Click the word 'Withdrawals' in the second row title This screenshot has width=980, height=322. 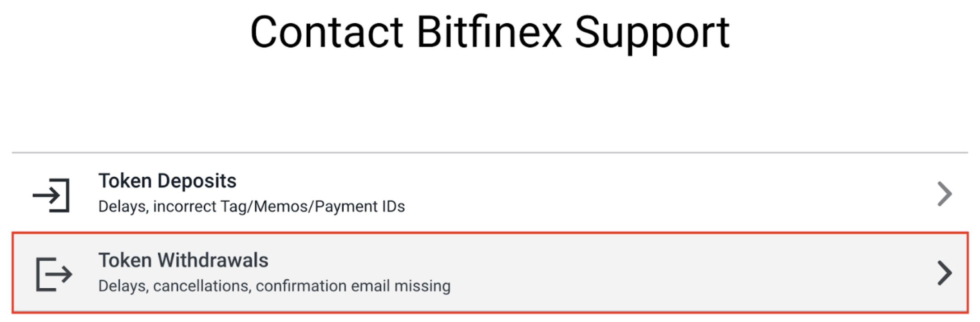213,260
